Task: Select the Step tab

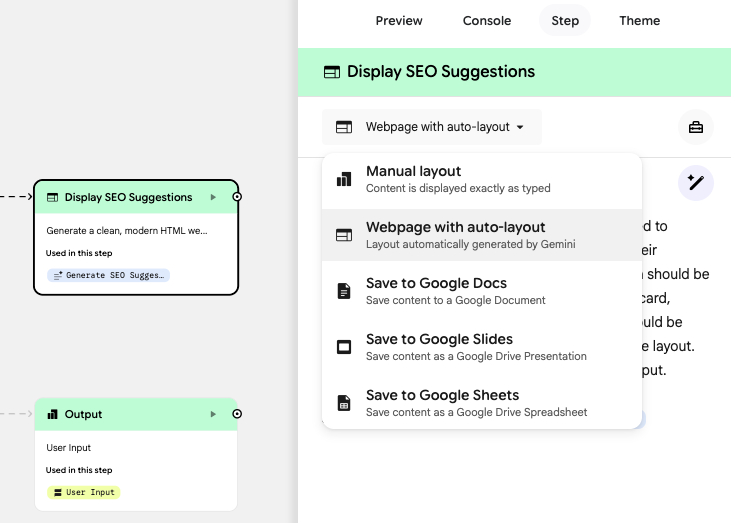Action: click(565, 20)
